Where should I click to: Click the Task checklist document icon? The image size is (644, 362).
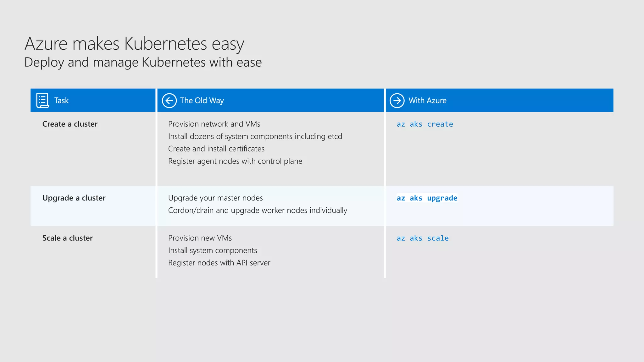point(42,101)
